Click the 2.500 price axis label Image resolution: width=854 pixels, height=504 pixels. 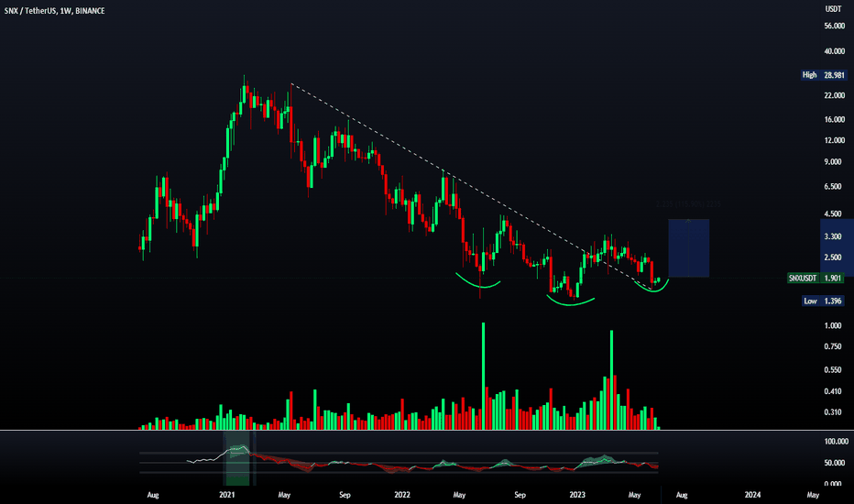(x=833, y=257)
